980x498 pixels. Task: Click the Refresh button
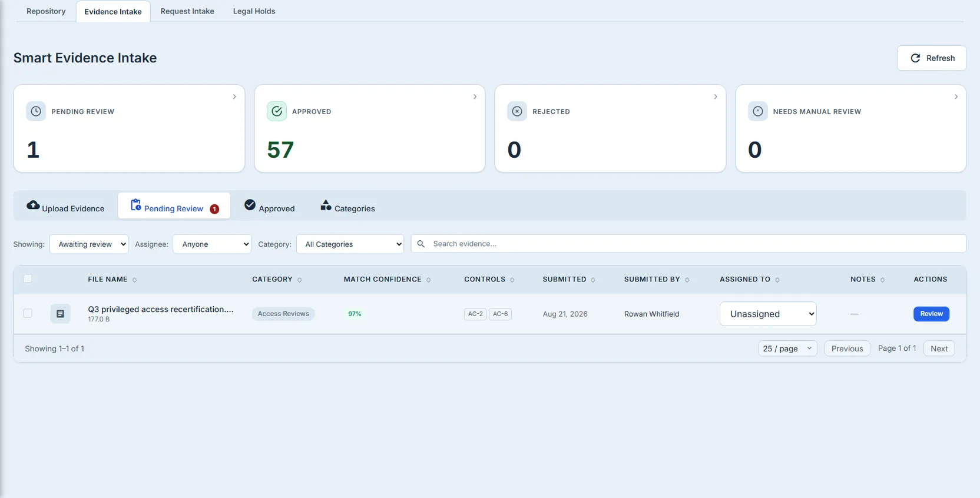(x=932, y=58)
